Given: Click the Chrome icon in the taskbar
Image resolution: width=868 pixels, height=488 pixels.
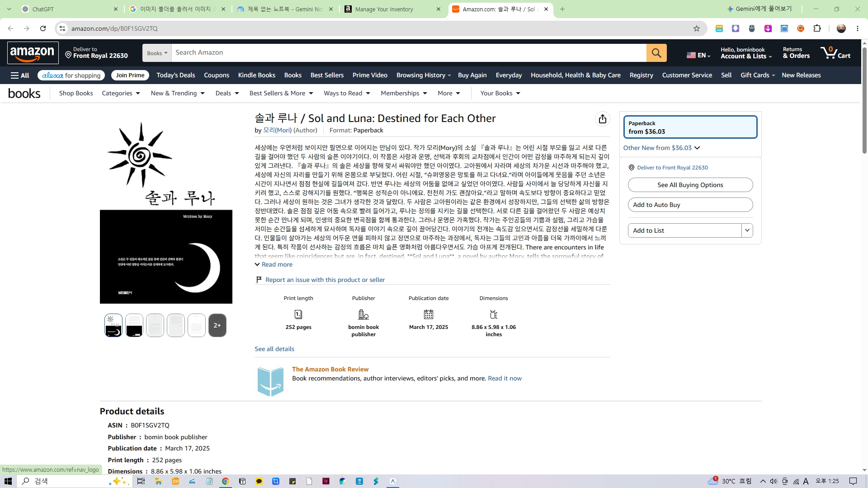Looking at the screenshot, I should click(225, 481).
